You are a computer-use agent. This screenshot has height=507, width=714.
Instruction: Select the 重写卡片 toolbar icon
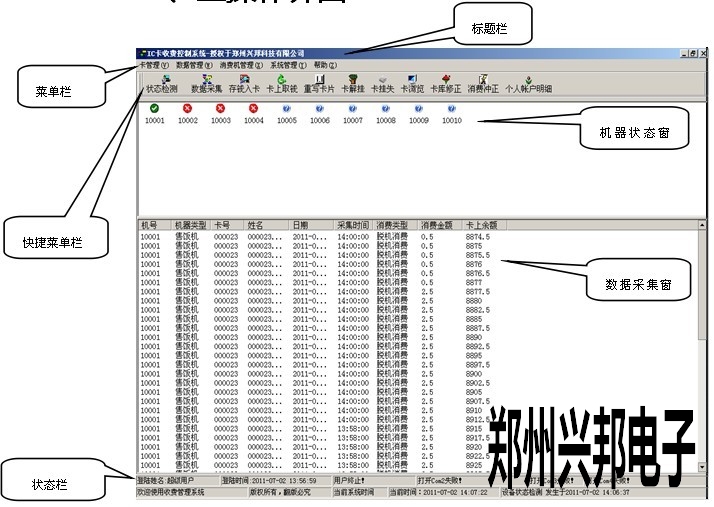click(x=319, y=83)
